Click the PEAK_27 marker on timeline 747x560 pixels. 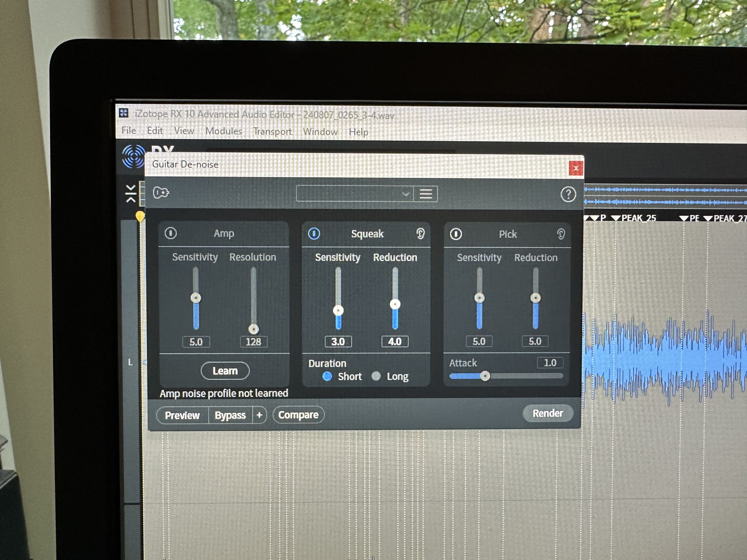[725, 218]
